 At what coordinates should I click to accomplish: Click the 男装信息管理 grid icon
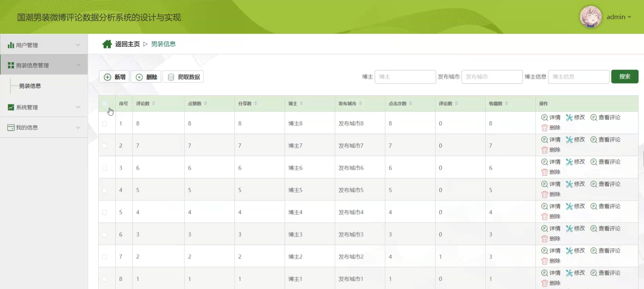(11, 65)
